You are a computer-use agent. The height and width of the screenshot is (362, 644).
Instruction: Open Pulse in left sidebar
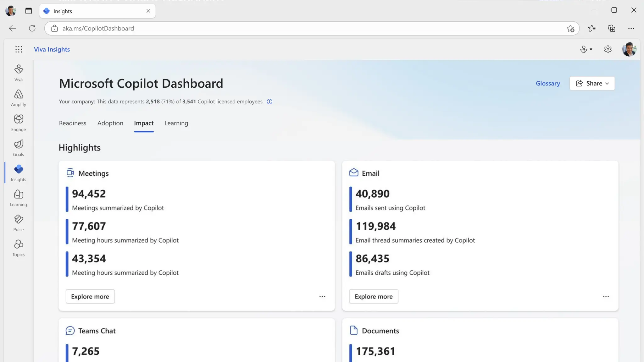point(19,223)
